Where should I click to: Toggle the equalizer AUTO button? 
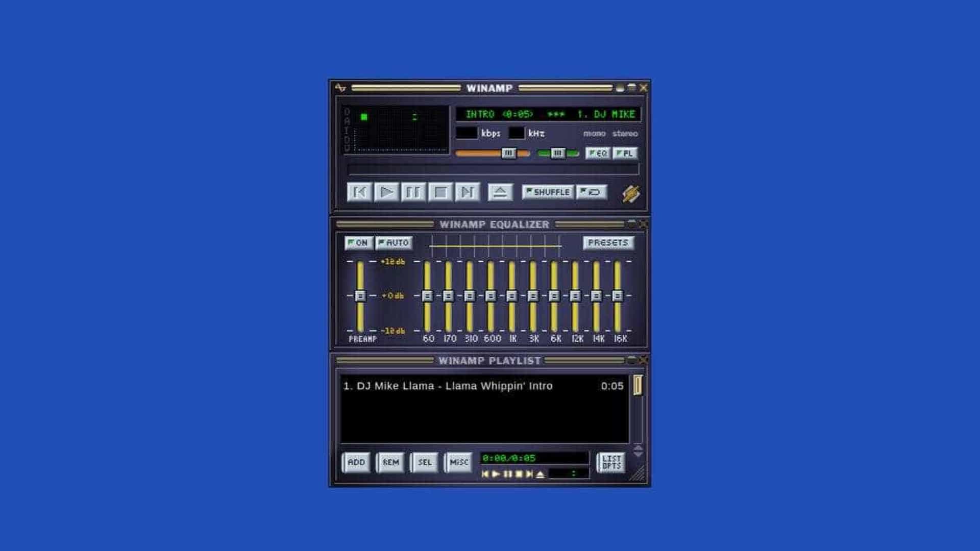coord(394,243)
